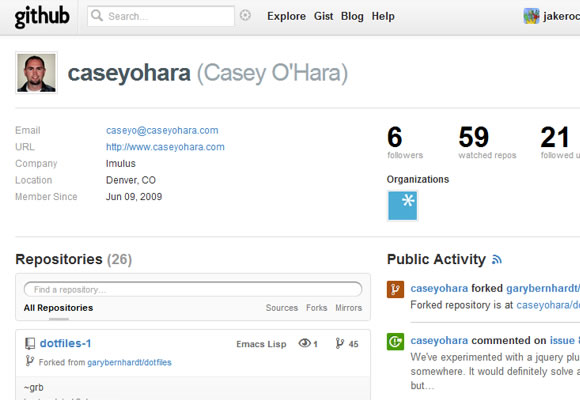Image resolution: width=580 pixels, height=400 pixels.
Task: Click email caseyo@caseyohara.com link
Action: click(162, 130)
